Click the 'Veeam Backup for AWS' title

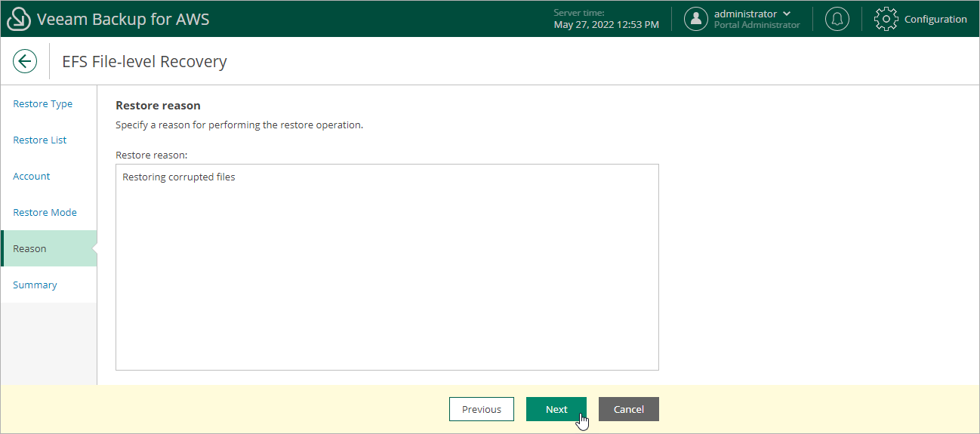123,20
